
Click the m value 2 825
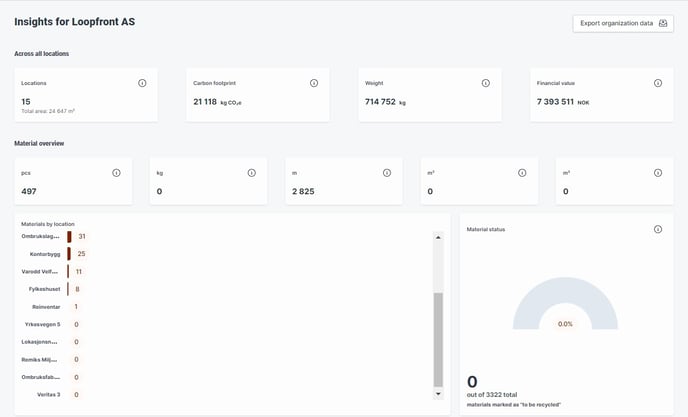[x=303, y=191]
